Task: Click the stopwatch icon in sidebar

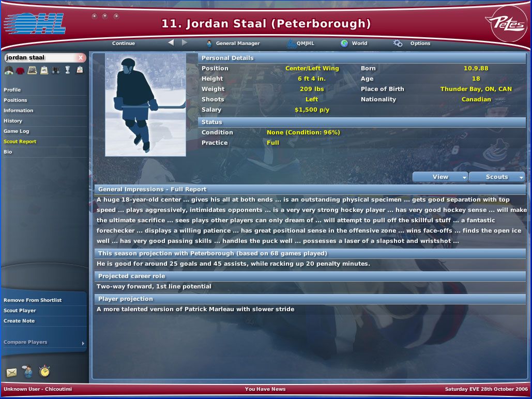Action: [45, 371]
